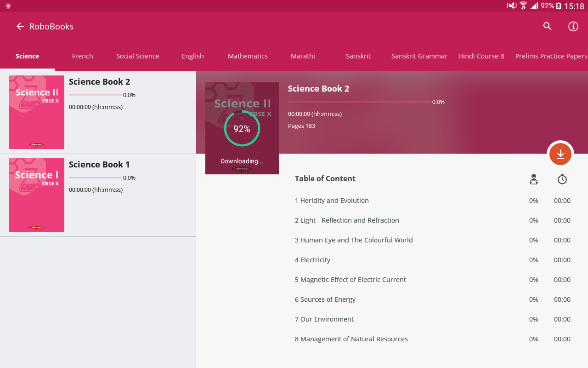Open chapter 2 Light - Reflection and Refraction

347,220
